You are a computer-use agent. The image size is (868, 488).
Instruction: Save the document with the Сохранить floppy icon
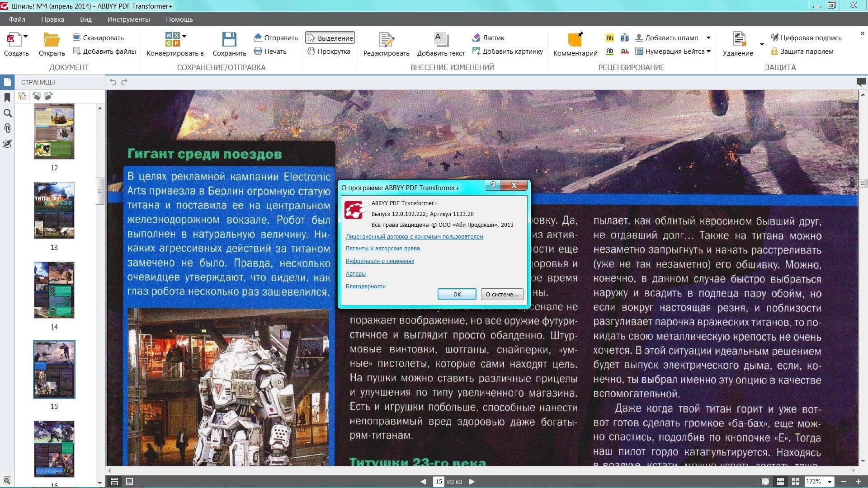[229, 39]
